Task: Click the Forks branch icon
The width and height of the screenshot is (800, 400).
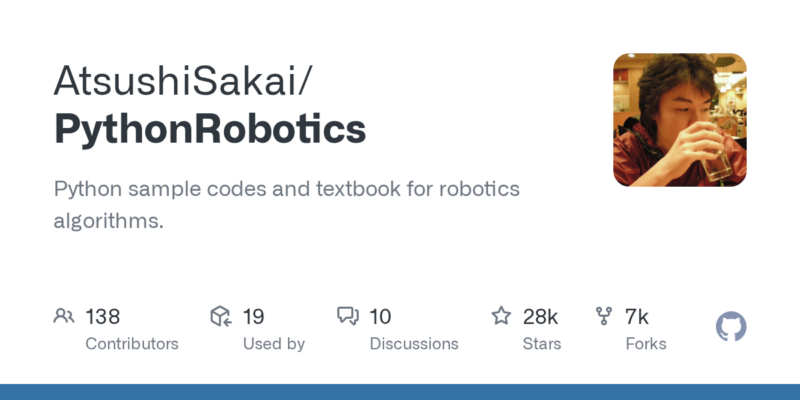Action: [604, 317]
